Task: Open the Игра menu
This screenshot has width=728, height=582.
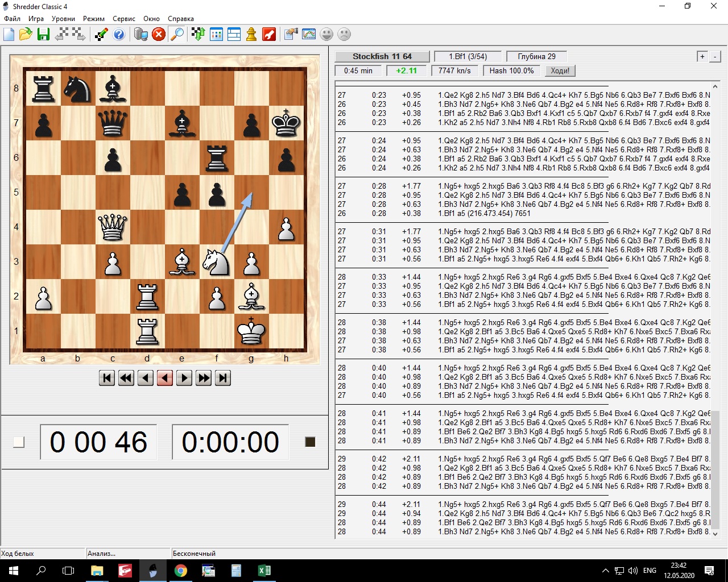Action: 36,19
